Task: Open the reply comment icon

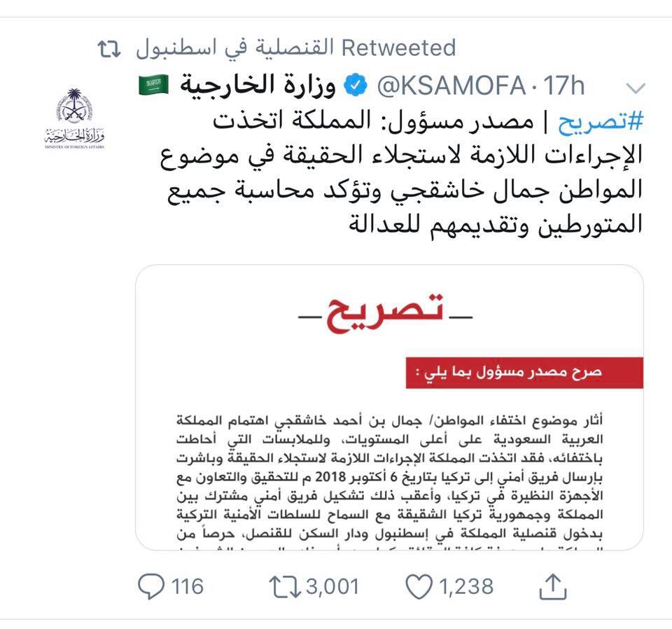Action: coord(151,586)
